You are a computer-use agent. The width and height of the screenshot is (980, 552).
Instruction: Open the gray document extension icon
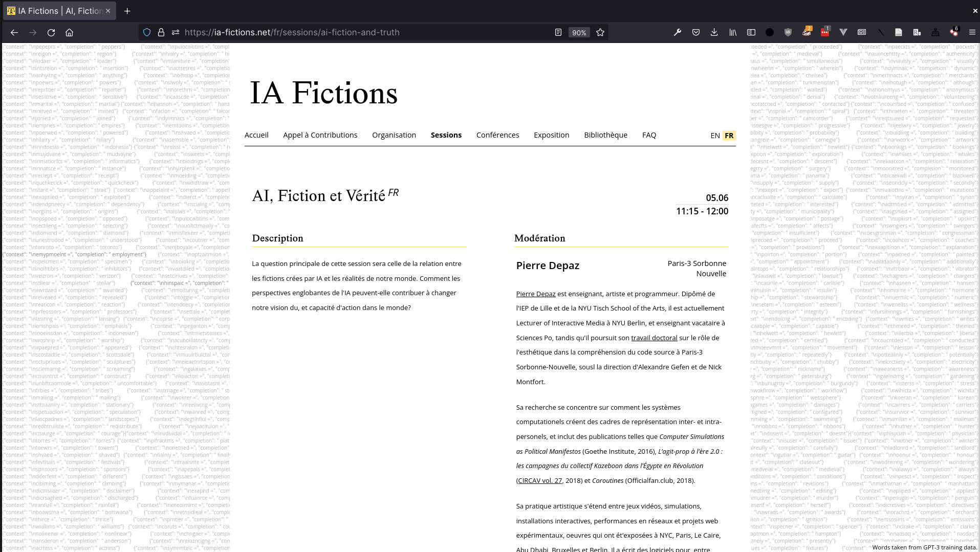[899, 32]
